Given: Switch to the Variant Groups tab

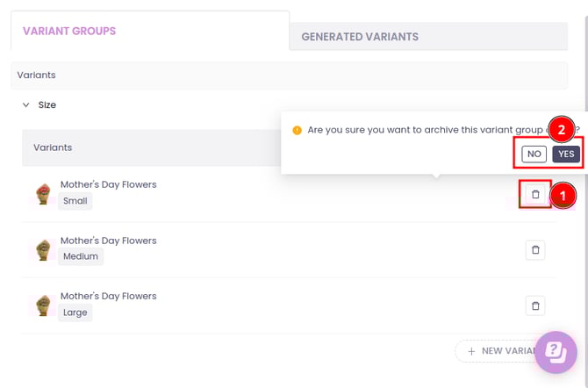Looking at the screenshot, I should (69, 32).
